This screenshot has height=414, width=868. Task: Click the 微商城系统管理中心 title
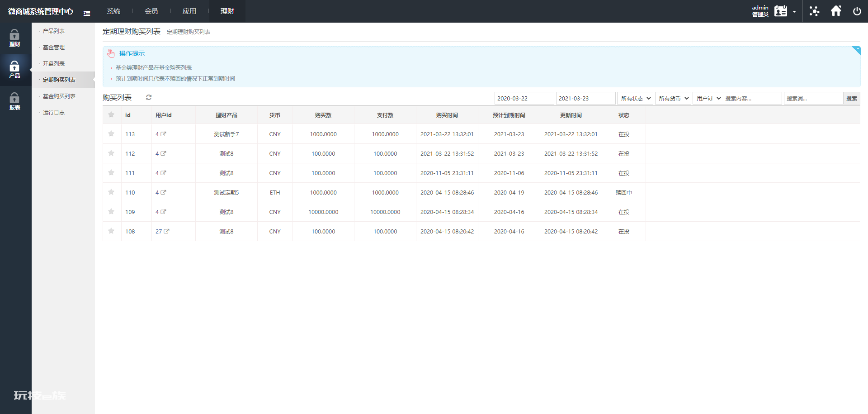[41, 11]
